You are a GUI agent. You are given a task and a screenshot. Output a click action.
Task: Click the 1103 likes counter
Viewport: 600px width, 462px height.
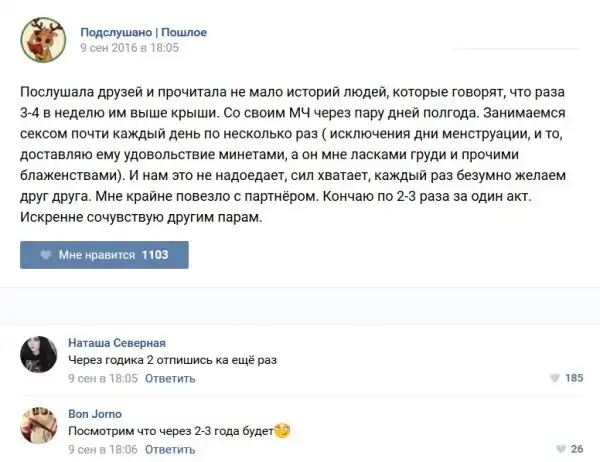click(x=156, y=255)
